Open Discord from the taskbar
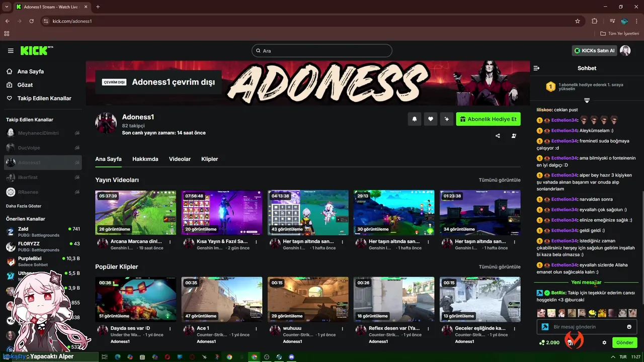 pyautogui.click(x=292, y=356)
